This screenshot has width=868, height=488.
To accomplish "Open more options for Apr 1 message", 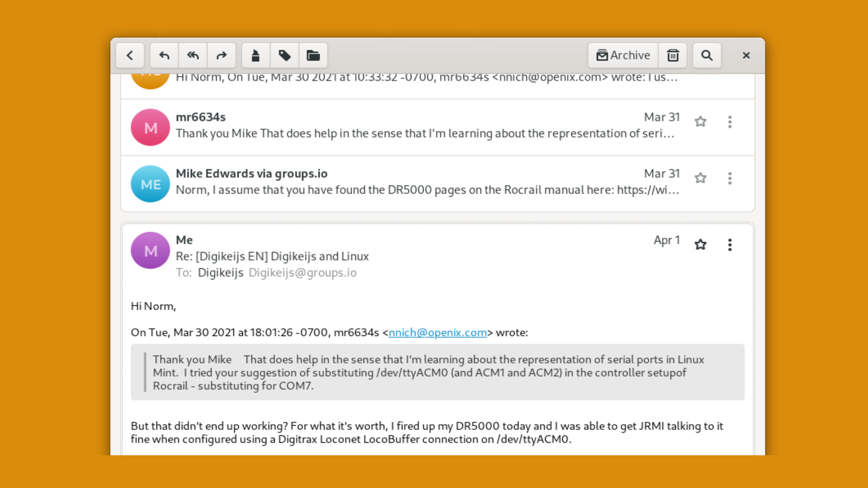I will tap(730, 245).
